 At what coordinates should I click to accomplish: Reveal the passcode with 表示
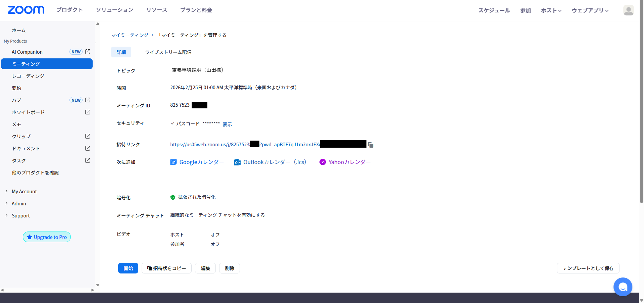tap(227, 124)
